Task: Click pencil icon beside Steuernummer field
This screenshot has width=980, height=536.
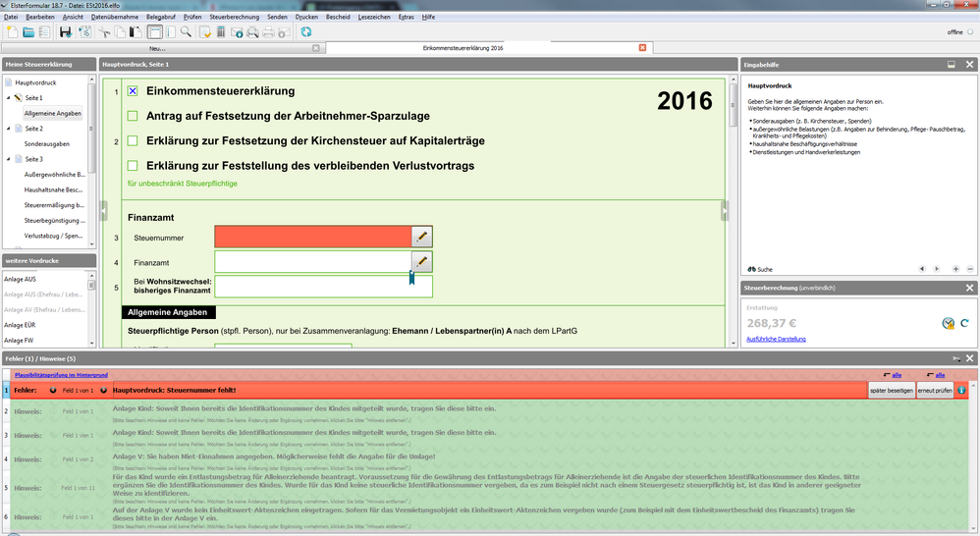Action: 422,237
